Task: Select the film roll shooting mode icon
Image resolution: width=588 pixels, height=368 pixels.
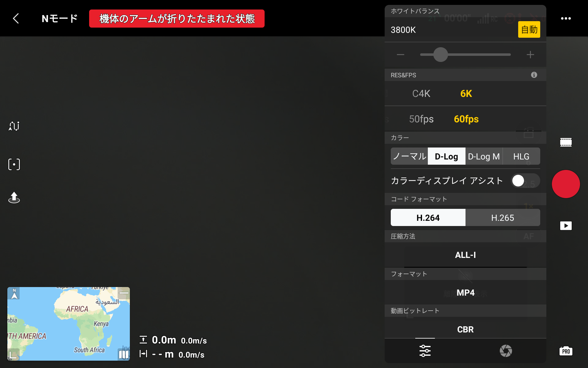Action: pyautogui.click(x=566, y=142)
